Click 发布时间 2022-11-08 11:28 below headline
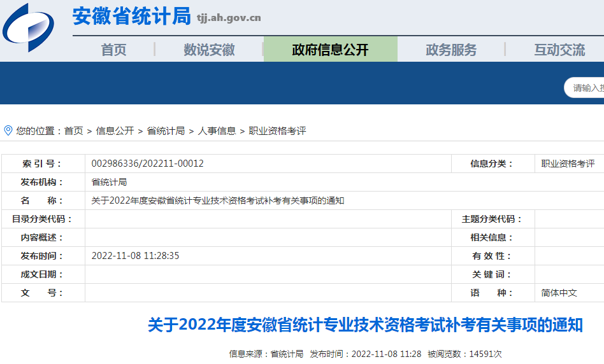Image resolution: width=604 pixels, height=364 pixels. pos(366,354)
